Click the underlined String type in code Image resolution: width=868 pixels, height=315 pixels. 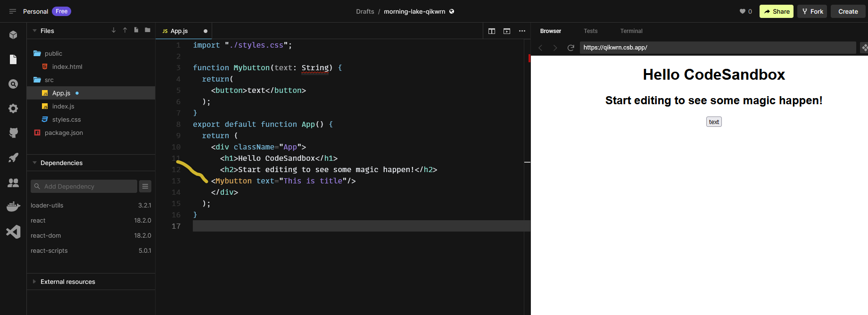[x=315, y=68]
